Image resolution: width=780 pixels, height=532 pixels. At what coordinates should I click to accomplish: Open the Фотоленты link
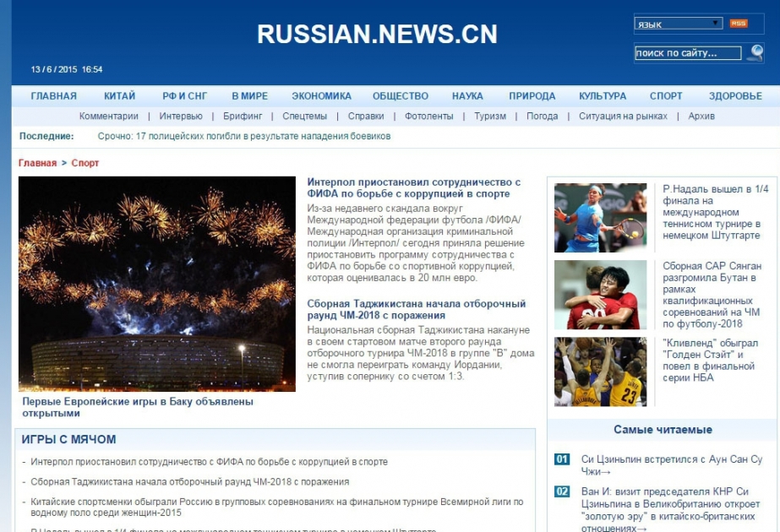(428, 117)
